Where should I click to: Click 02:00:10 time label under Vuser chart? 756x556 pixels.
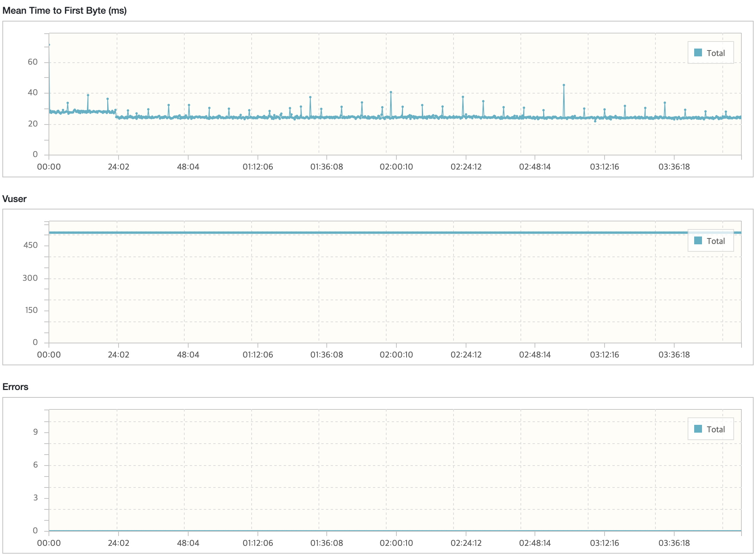[396, 355]
